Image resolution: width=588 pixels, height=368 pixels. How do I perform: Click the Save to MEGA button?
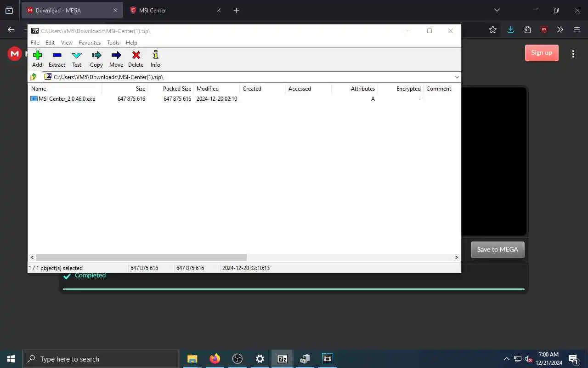(x=498, y=249)
